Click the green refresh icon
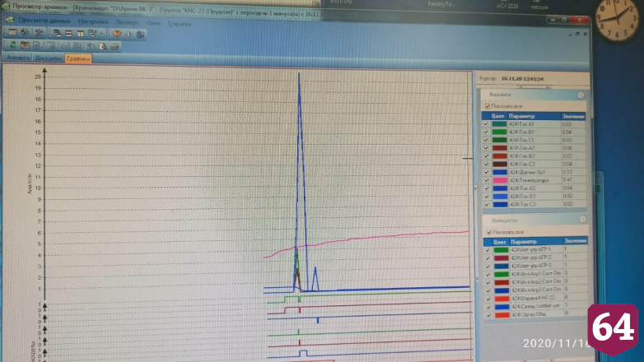Screen dimensions: 644x362 [12, 44]
